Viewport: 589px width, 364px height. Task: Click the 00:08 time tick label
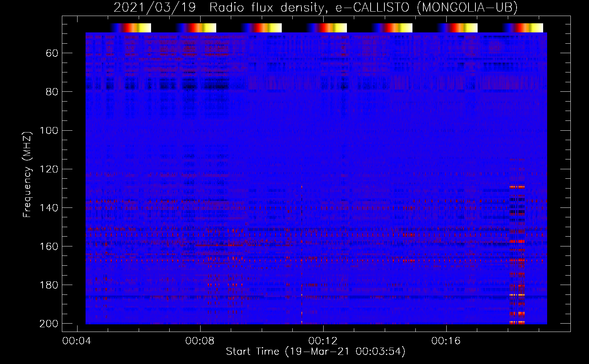(200, 341)
